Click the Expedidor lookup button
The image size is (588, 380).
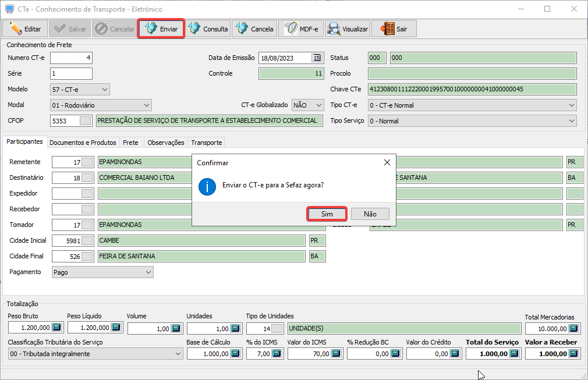pos(87,193)
